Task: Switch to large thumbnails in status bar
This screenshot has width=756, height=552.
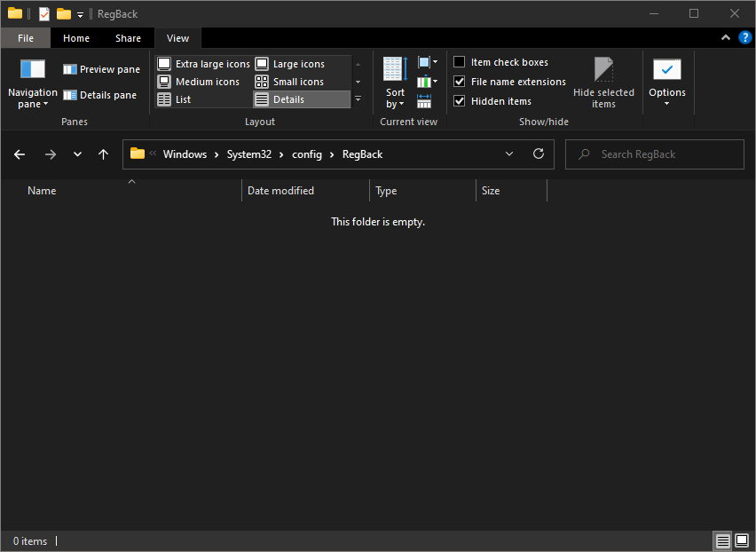Action: coord(742,541)
